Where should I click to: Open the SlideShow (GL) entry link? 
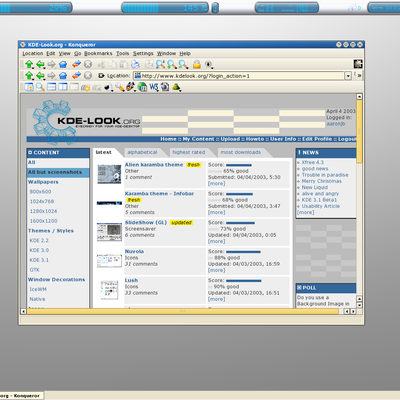(x=146, y=222)
